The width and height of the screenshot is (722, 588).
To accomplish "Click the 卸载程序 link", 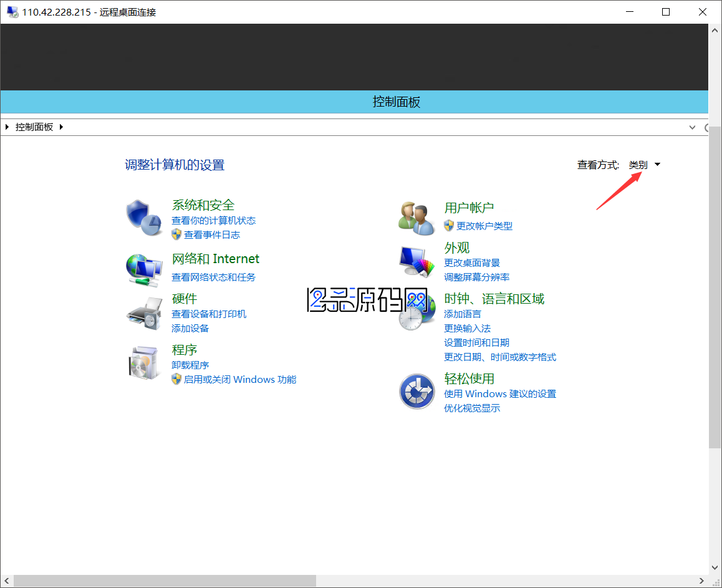I will click(x=190, y=365).
